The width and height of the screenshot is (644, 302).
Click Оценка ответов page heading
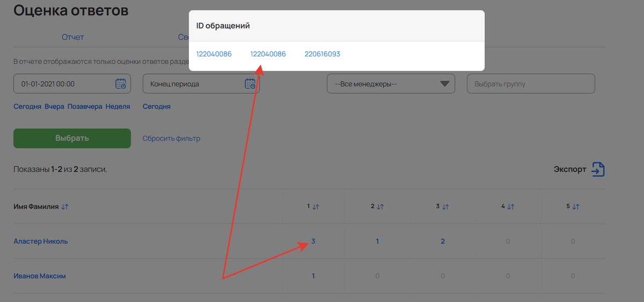click(x=71, y=10)
